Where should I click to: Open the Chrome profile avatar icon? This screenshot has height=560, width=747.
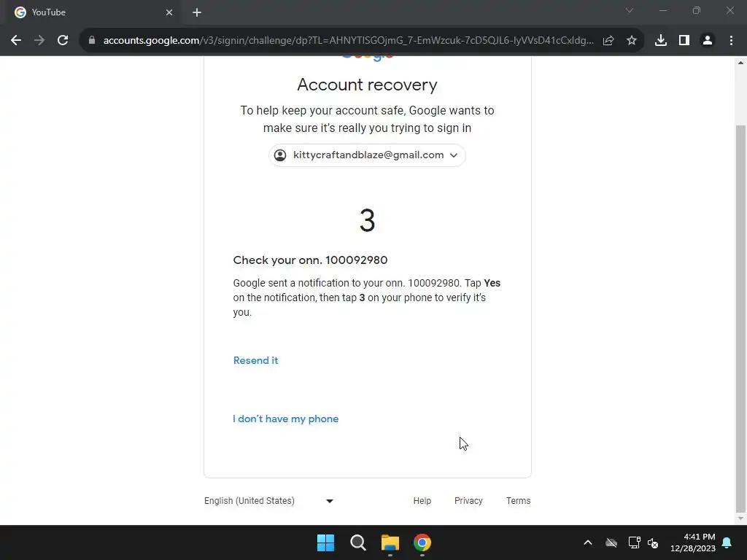(x=708, y=41)
